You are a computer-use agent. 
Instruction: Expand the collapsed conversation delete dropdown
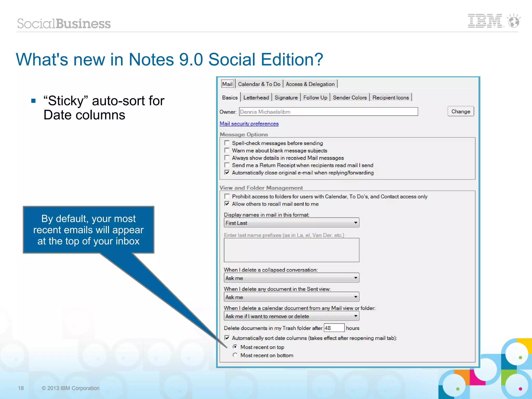(x=291, y=278)
